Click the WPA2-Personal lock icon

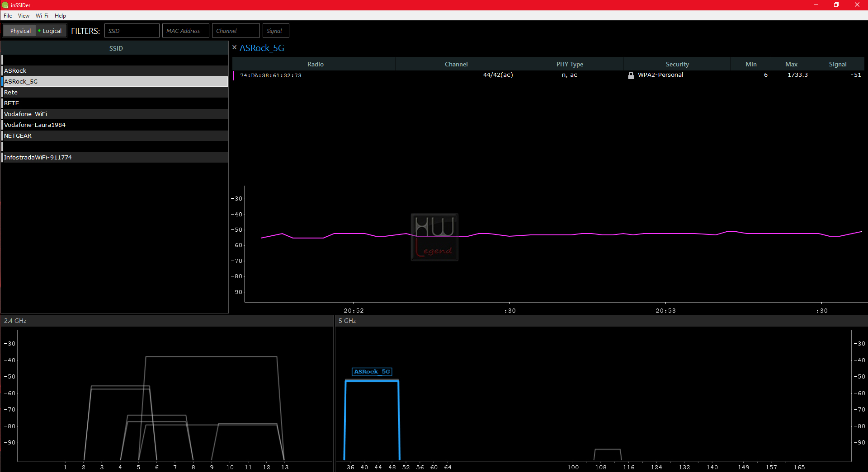(x=631, y=75)
